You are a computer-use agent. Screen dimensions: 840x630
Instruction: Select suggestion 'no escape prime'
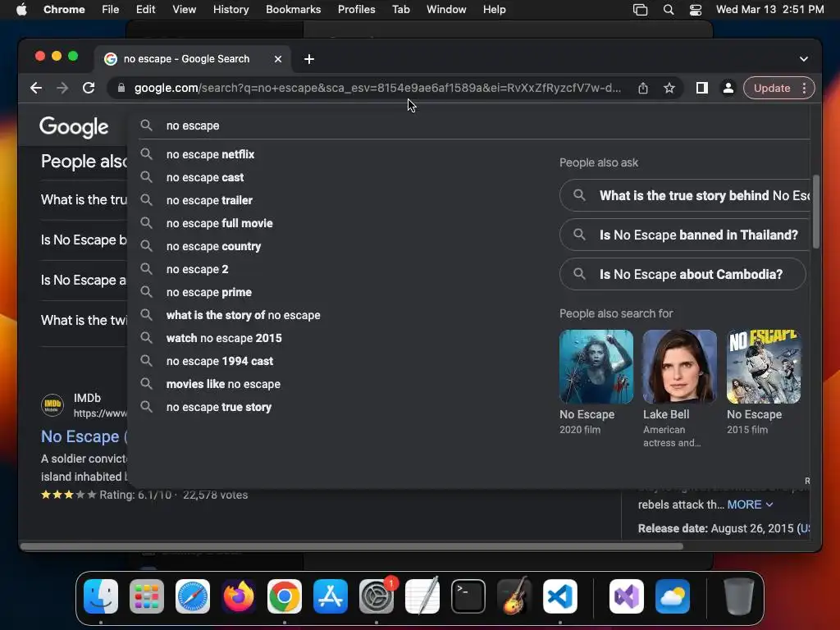[209, 293]
